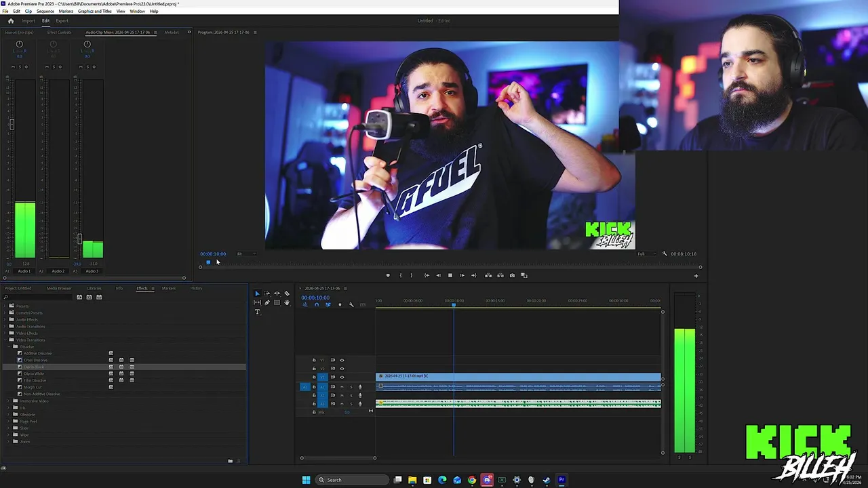Click the timeline wrench settings icon

click(351, 305)
